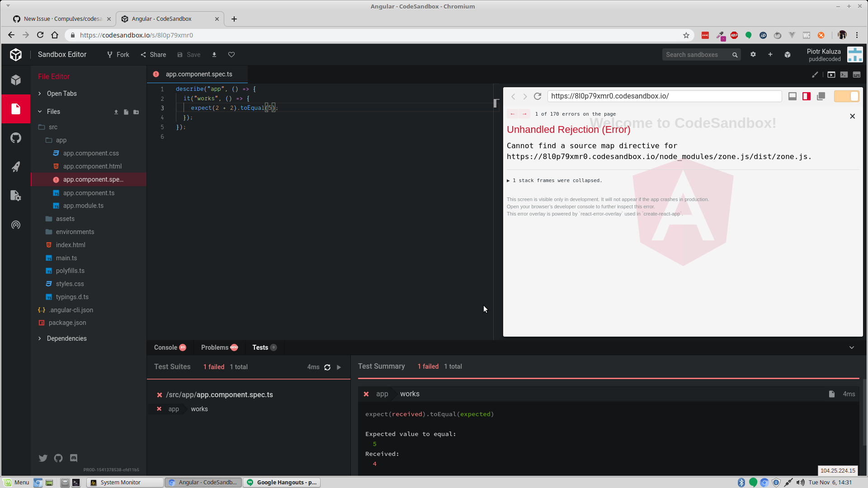Open the Server Control panel icon

(16, 196)
